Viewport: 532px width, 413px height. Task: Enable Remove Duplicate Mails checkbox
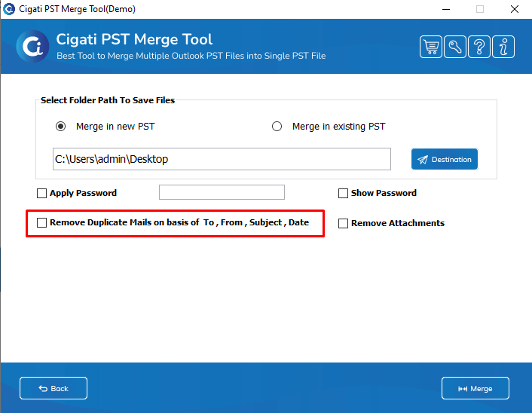(41, 222)
